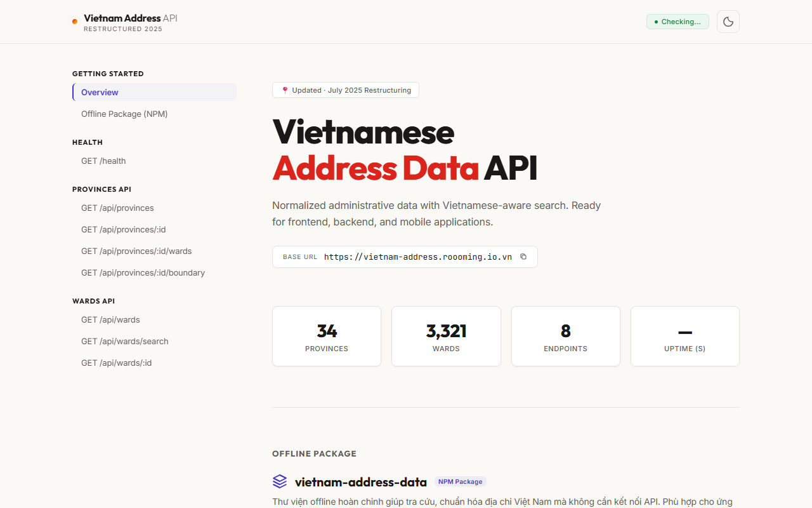Screen dimensions: 812x508
Task: Toggle dark mode with the moon icon
Action: coord(728,22)
